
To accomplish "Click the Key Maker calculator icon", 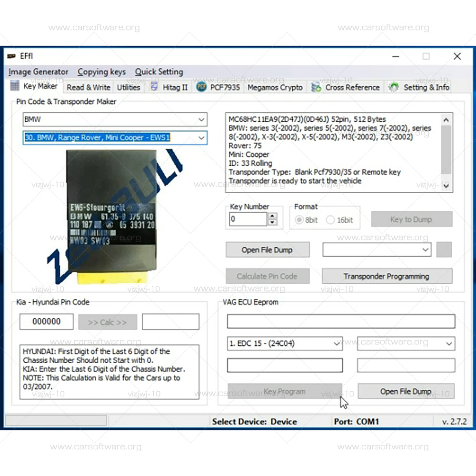I will click(x=15, y=86).
